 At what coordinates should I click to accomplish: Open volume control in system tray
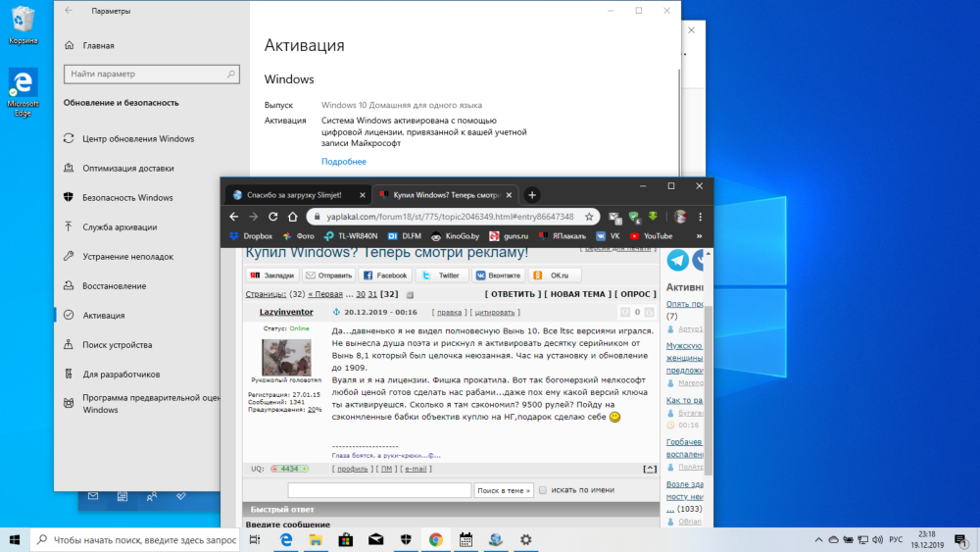coord(877,539)
